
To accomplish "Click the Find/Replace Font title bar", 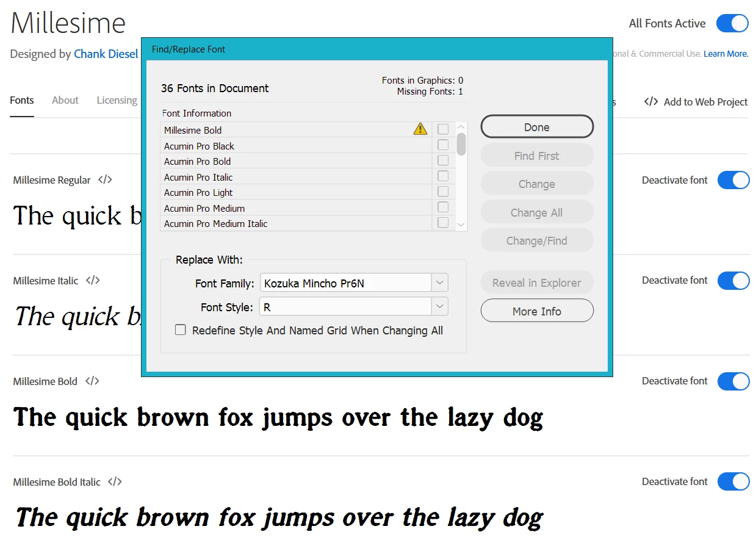I will pyautogui.click(x=376, y=49).
